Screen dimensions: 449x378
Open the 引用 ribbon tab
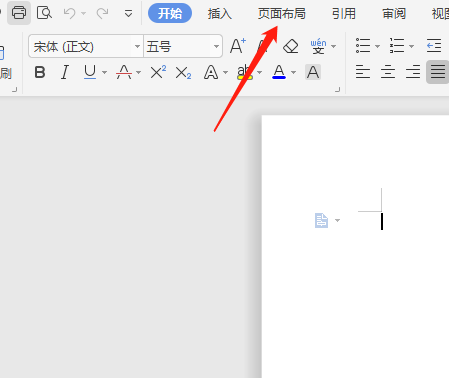344,14
